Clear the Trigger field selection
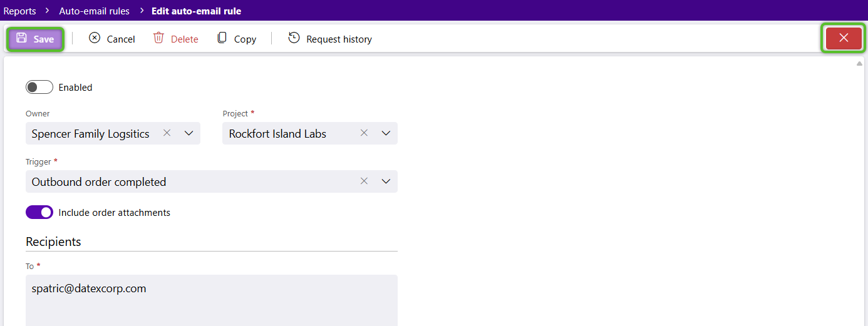 point(364,181)
